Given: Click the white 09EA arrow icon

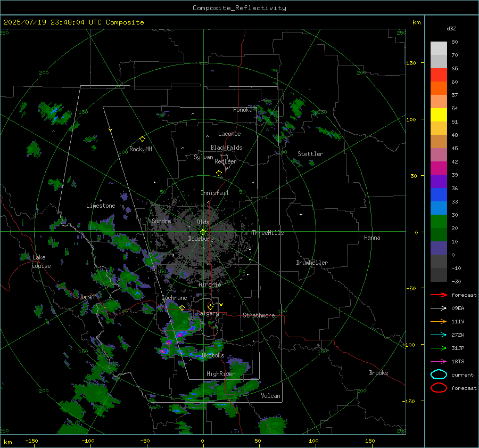Looking at the screenshot, I should [x=439, y=308].
